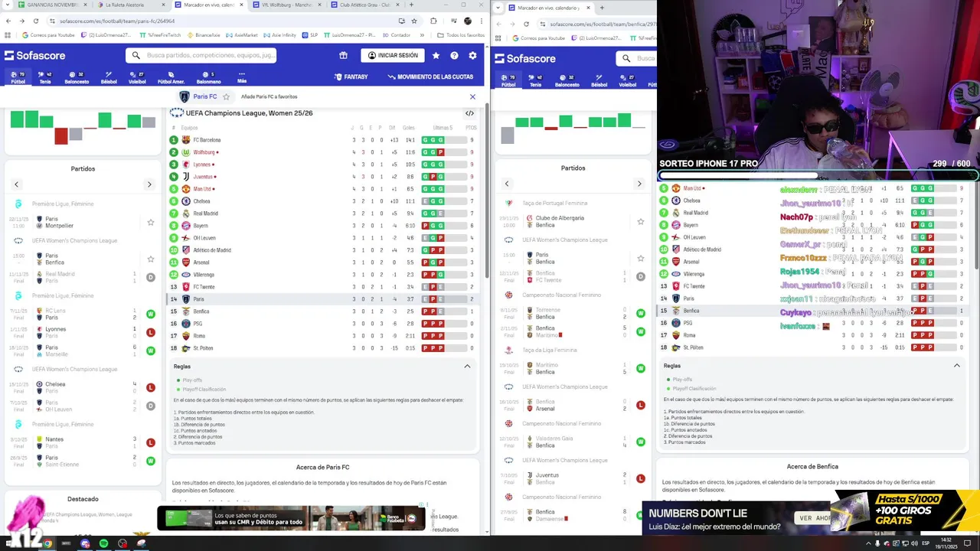Open FANTASY link in header
This screenshot has width=980, height=551.
point(351,77)
